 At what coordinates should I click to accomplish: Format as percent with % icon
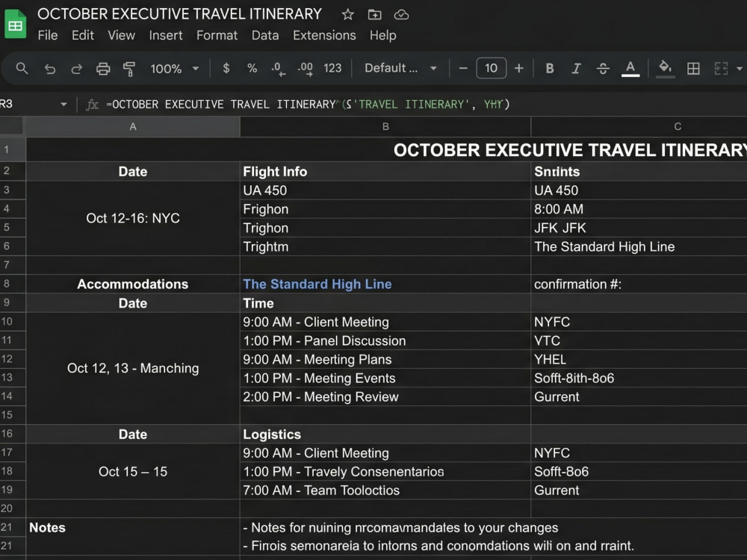[252, 68]
